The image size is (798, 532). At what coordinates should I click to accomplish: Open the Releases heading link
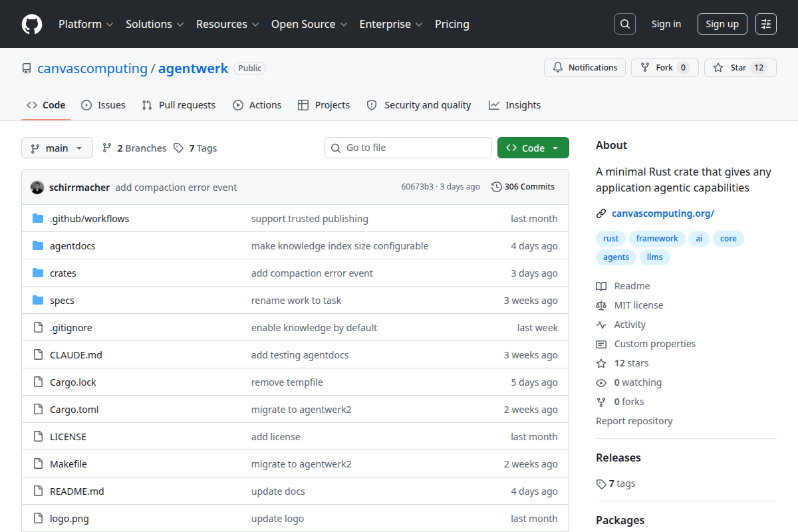(x=618, y=458)
